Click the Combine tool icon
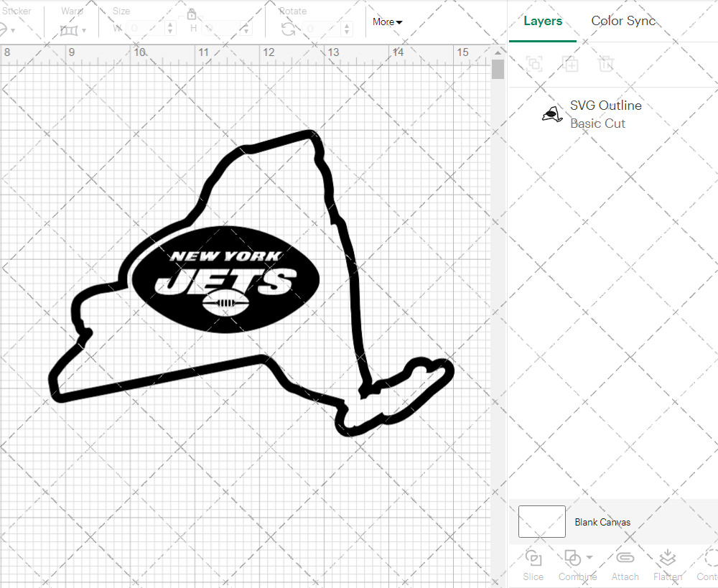Image resolution: width=718 pixels, height=588 pixels. [572, 558]
